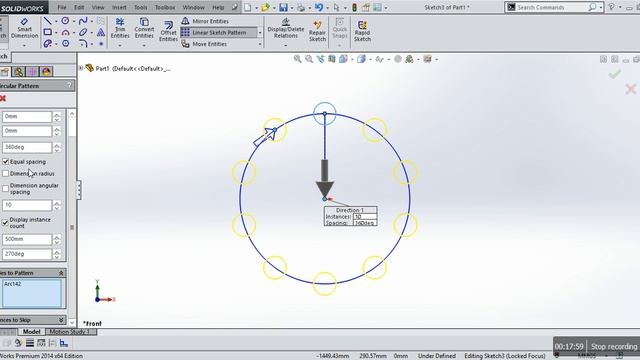The width and height of the screenshot is (640, 360).
Task: Open the Edit menu
Action: (79, 7)
